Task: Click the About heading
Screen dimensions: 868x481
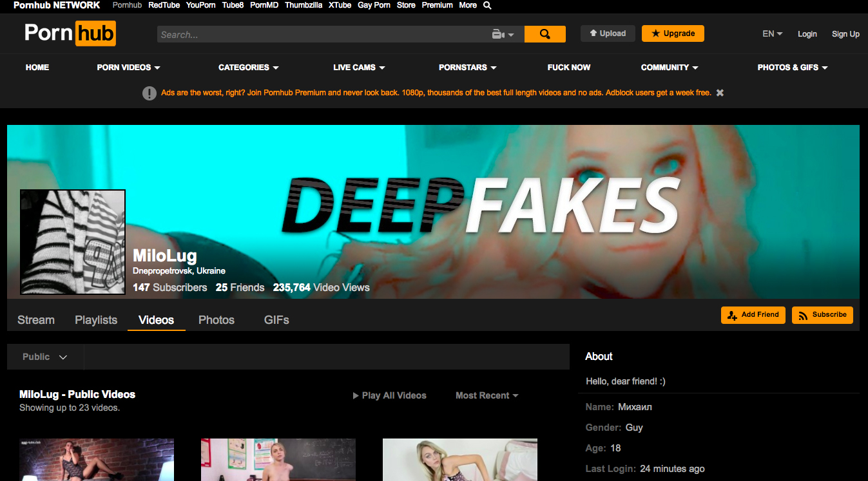Action: coord(599,357)
